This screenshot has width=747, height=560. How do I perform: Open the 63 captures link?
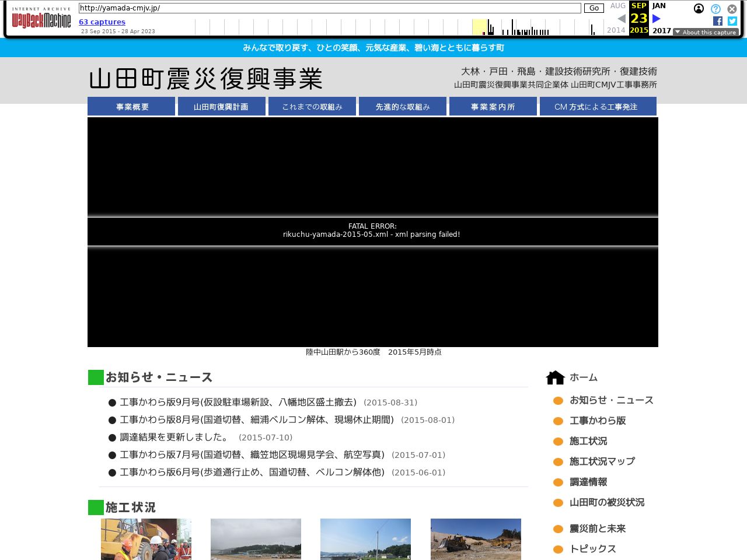(102, 22)
